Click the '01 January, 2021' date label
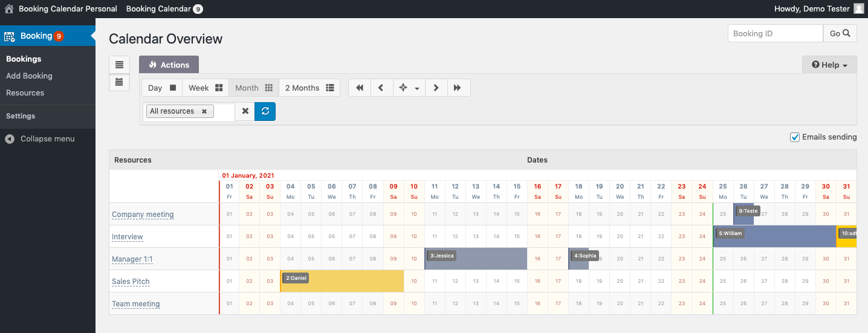The image size is (868, 333). coord(248,175)
